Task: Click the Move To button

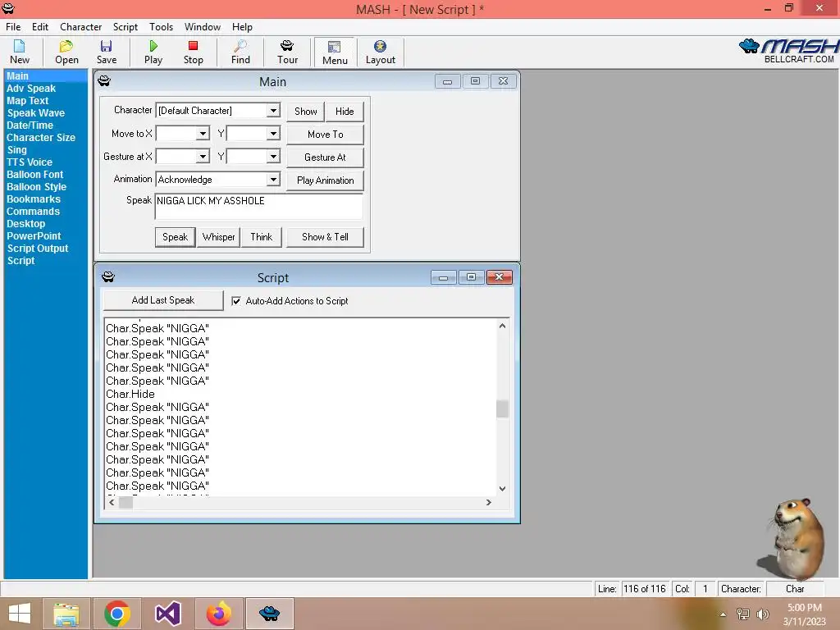Action: coord(325,135)
